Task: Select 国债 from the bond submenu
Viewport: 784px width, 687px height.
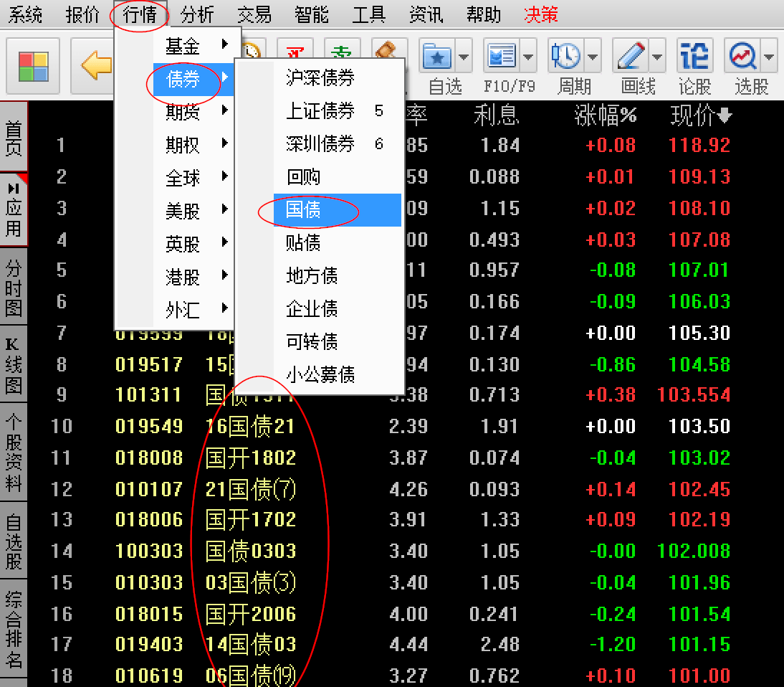Action: tap(304, 210)
